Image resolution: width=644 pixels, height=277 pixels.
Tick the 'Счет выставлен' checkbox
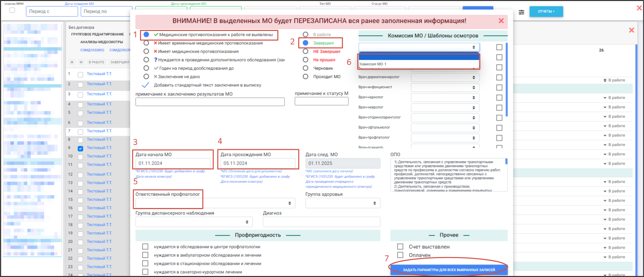[400, 247]
